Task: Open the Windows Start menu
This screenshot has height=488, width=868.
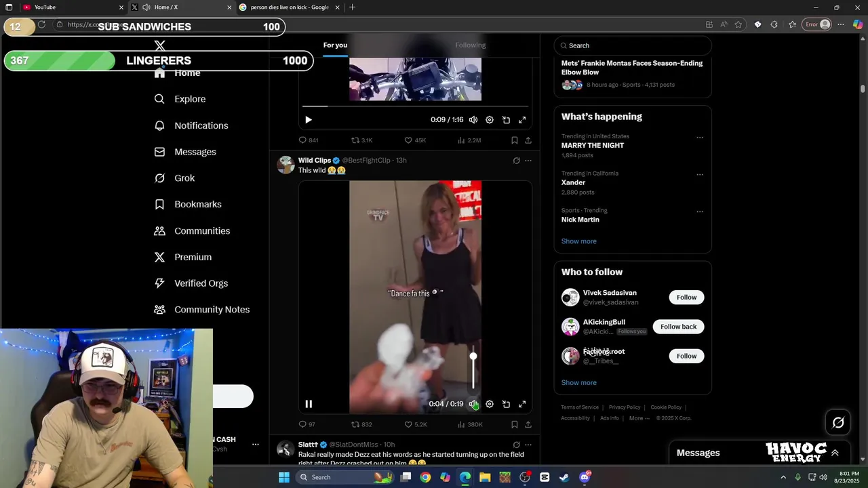Action: (284, 477)
